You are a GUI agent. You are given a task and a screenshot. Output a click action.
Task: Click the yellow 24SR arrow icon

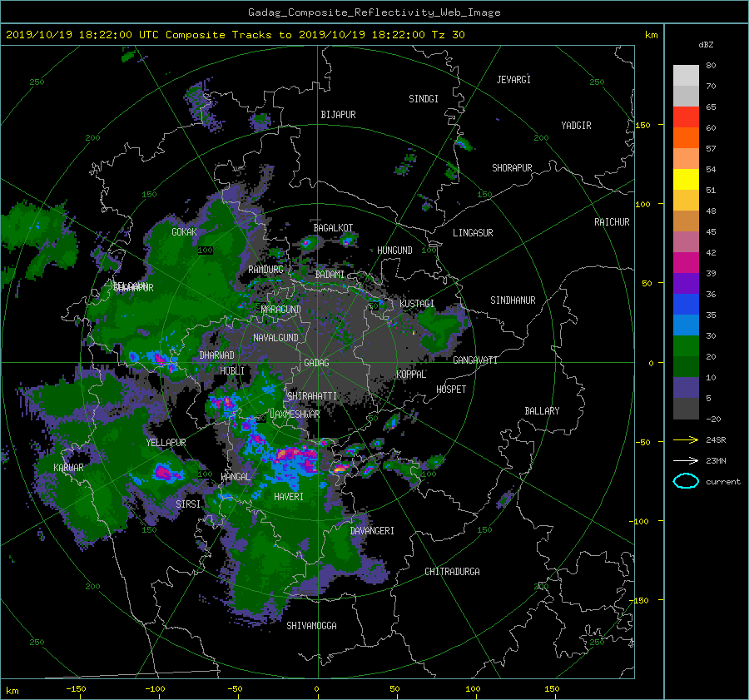(x=686, y=439)
